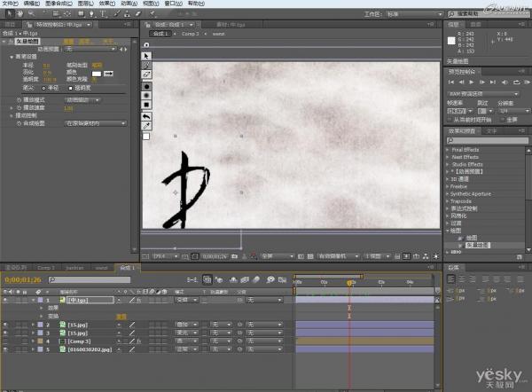
Task: Click the eyedropper arrow beside color swatch
Action: [x=108, y=74]
